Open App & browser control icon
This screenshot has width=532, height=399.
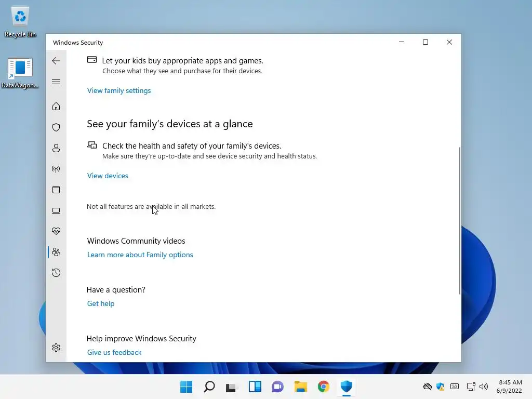coord(56,190)
